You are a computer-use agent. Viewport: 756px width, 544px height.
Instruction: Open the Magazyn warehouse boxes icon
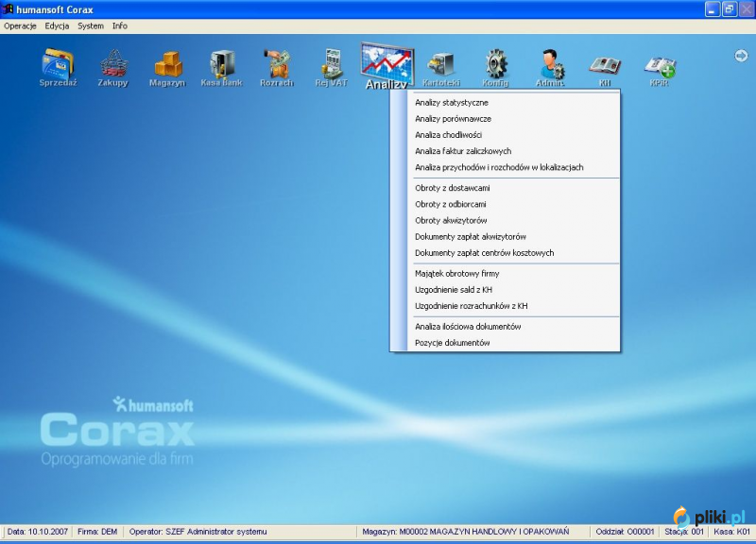(167, 67)
